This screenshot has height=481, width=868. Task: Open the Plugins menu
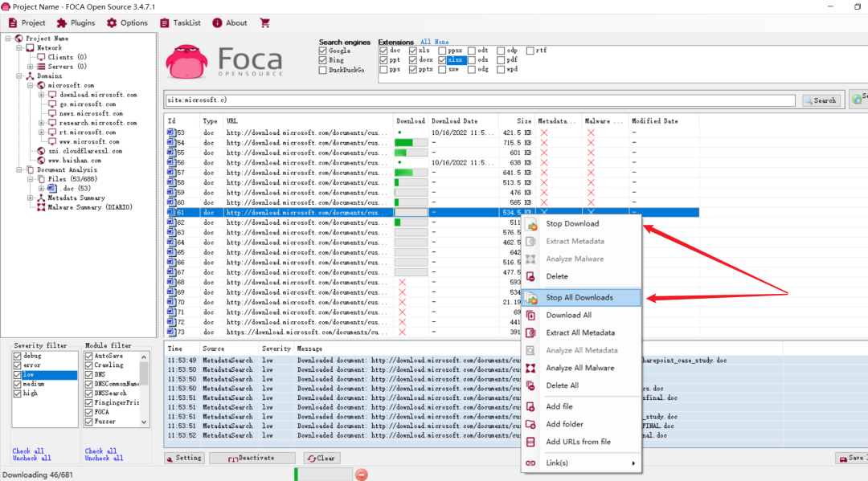pyautogui.click(x=76, y=22)
